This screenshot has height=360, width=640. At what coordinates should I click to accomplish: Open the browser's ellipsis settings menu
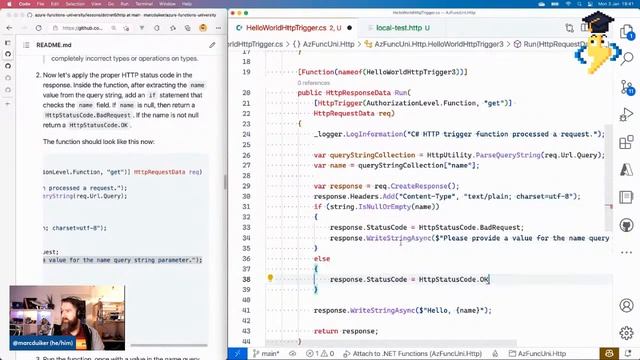point(218,28)
